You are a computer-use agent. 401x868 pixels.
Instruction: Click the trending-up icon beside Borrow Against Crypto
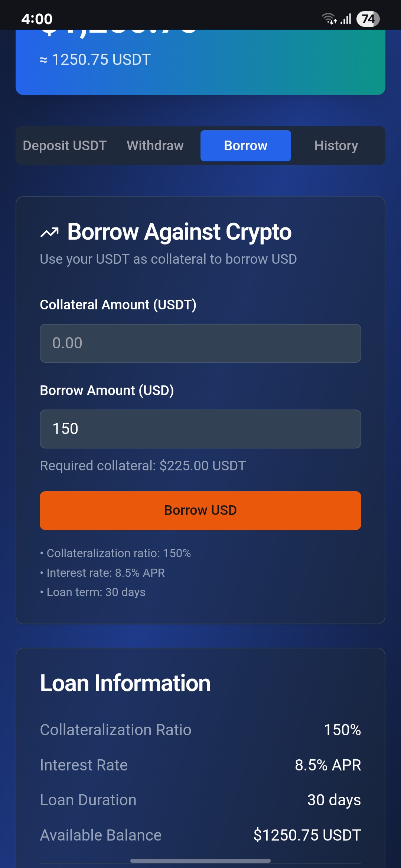coord(49,233)
